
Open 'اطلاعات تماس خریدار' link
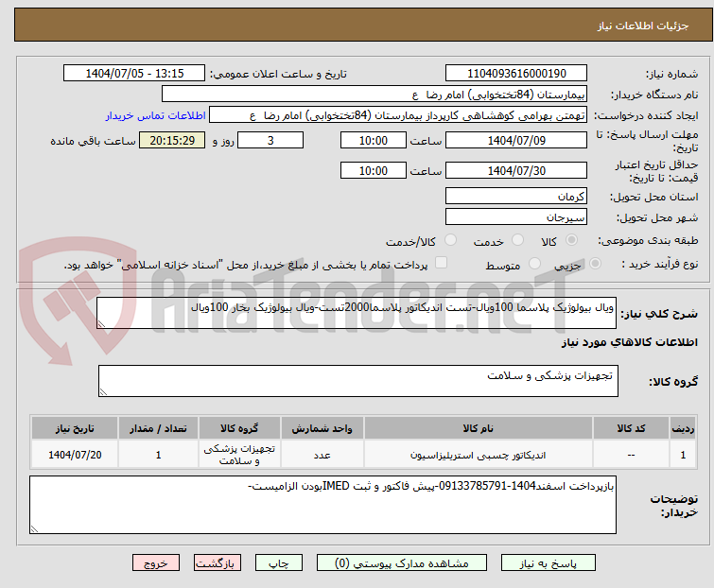coord(156,115)
